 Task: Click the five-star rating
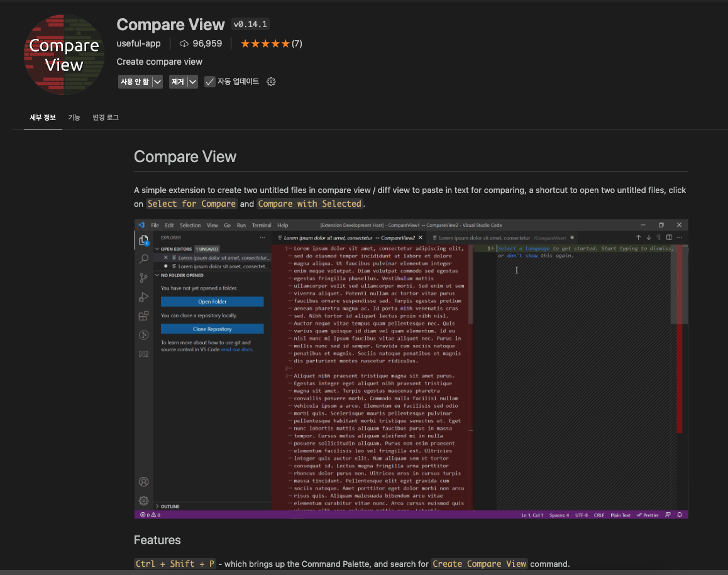point(265,43)
